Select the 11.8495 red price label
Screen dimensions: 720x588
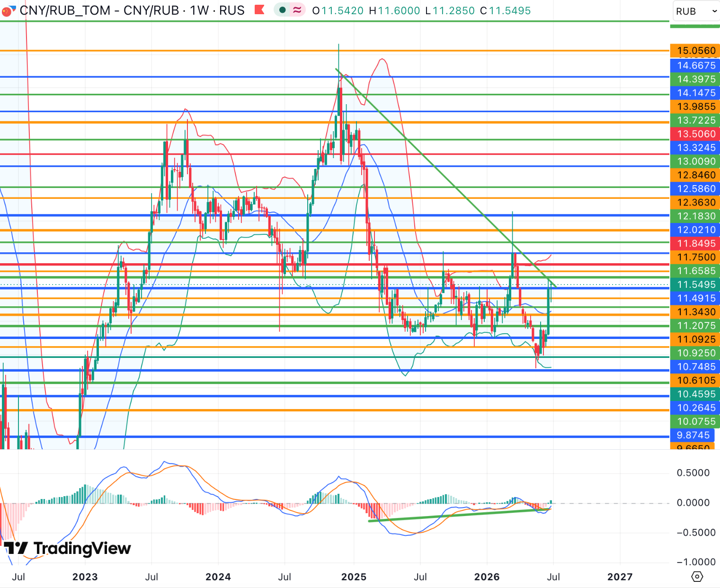pos(695,243)
